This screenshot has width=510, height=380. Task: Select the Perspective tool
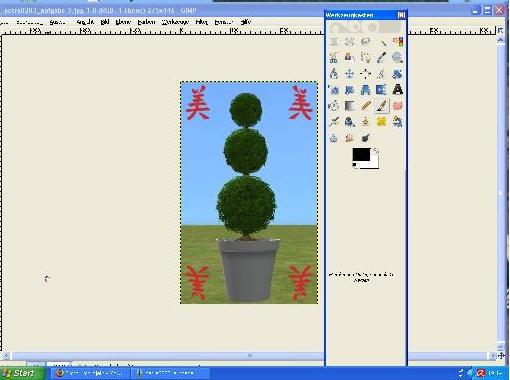click(365, 90)
